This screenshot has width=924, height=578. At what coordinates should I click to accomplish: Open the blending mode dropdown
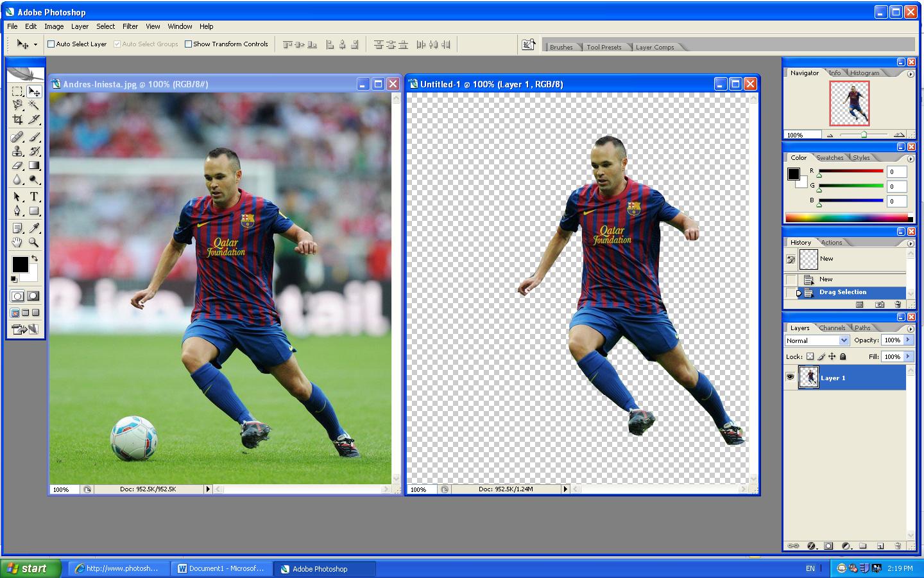point(844,340)
